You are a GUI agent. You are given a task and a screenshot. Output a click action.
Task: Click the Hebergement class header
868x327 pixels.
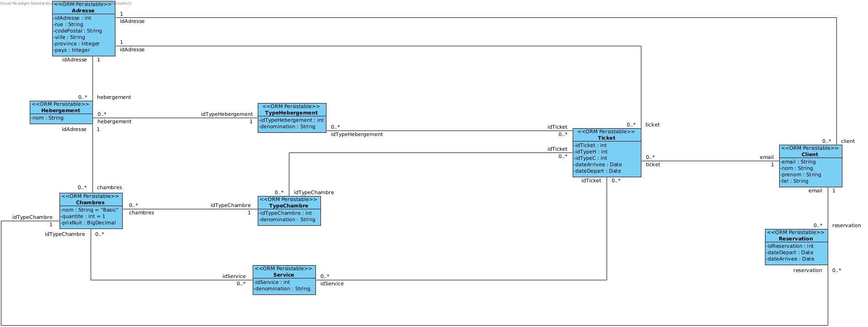(x=61, y=110)
